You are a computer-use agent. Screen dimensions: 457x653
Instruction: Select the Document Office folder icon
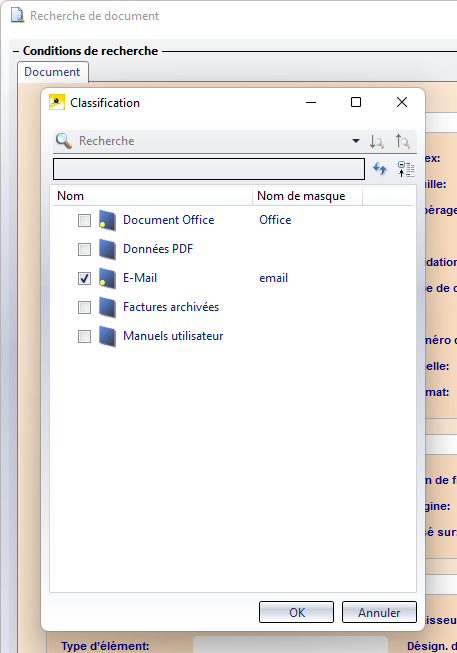tap(107, 220)
